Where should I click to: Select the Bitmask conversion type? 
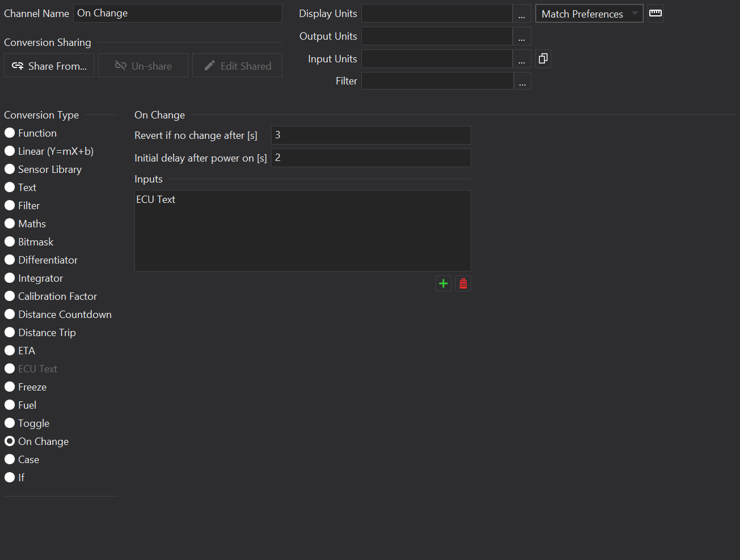[x=10, y=242]
